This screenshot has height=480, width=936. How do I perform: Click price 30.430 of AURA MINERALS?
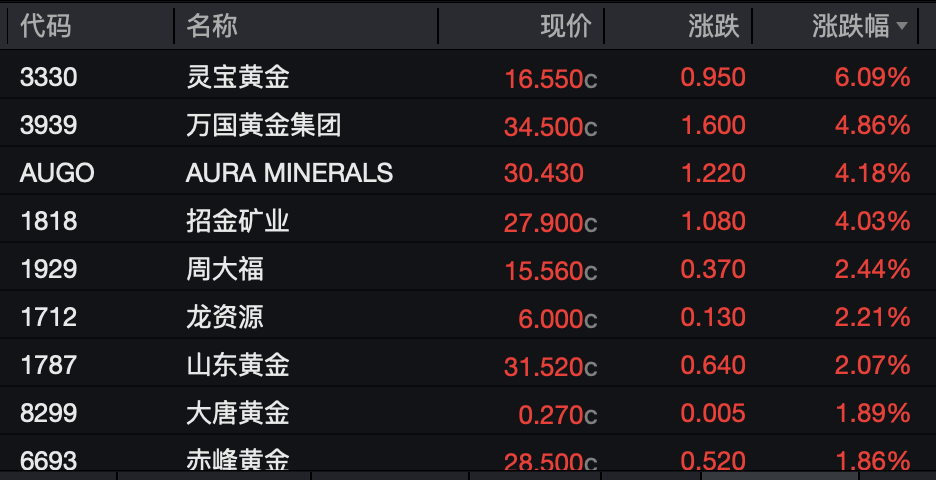pyautogui.click(x=544, y=173)
